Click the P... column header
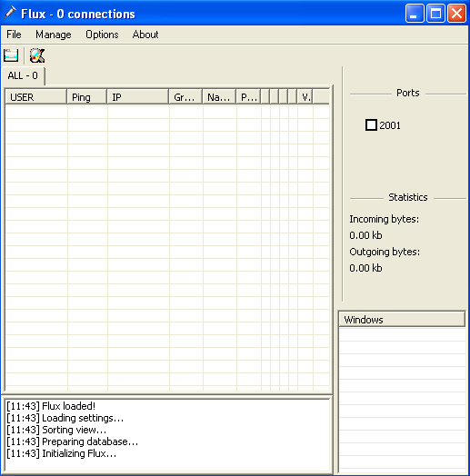 pos(248,97)
